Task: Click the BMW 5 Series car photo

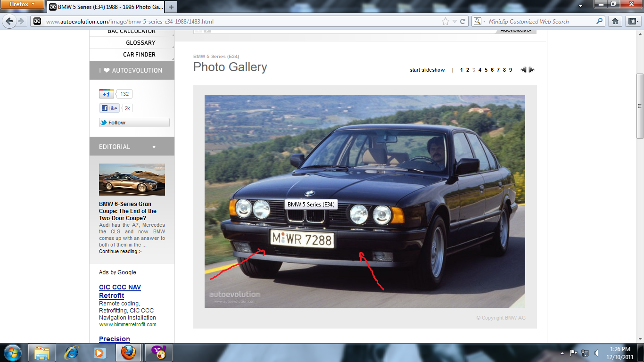Action: [x=364, y=201]
